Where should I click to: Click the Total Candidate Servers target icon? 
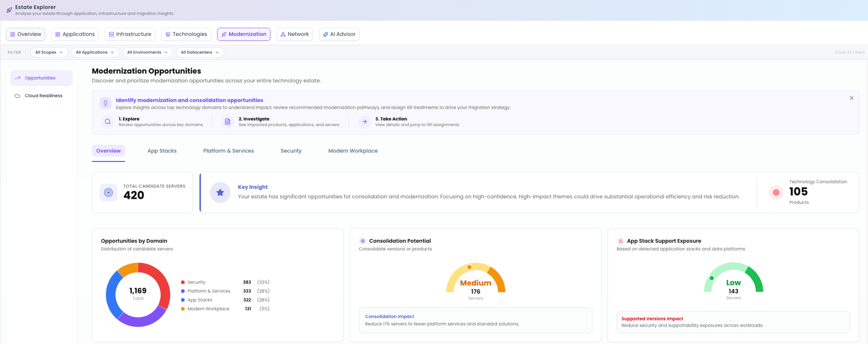point(108,192)
